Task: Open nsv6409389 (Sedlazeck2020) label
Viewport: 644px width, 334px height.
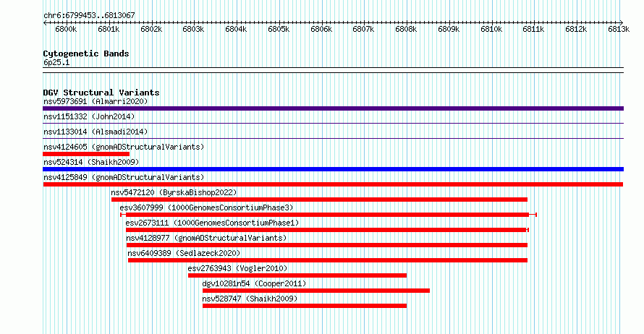Action: [184, 253]
